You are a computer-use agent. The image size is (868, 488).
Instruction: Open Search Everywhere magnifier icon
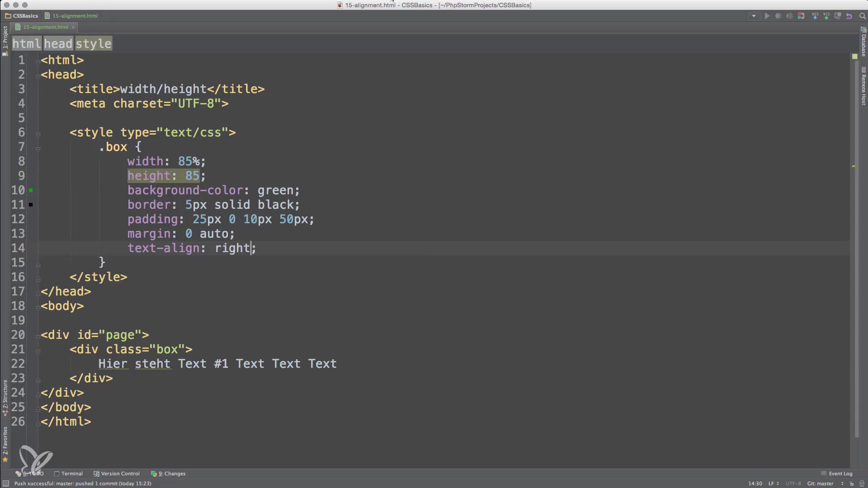point(862,16)
